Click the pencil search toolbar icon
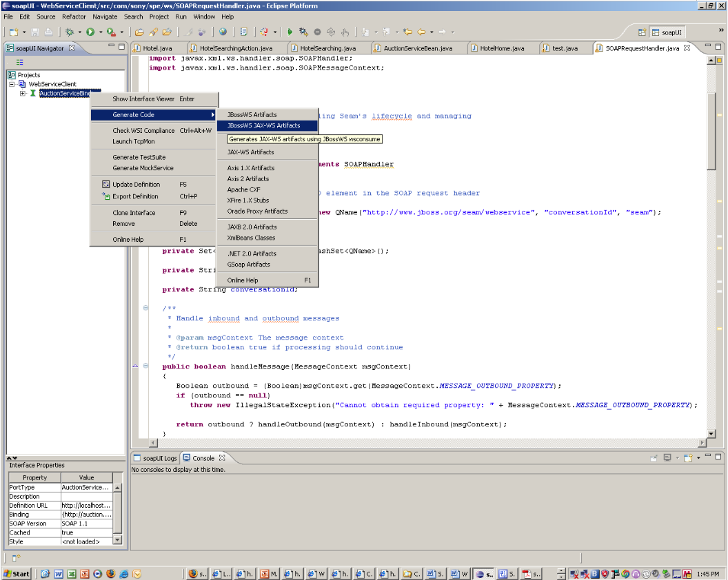 click(x=153, y=32)
